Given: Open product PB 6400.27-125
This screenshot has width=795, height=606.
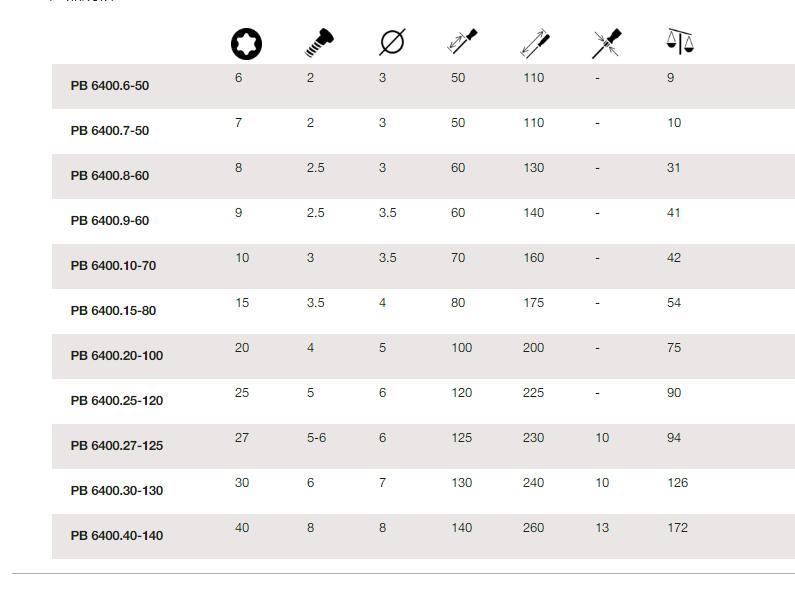Looking at the screenshot, I should [x=117, y=446].
